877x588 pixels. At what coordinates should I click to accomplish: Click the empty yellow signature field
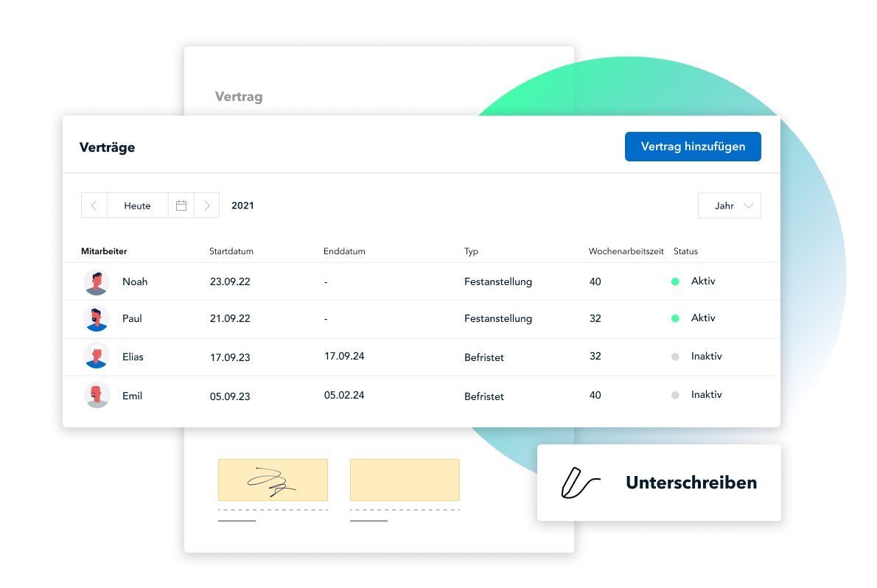pyautogui.click(x=405, y=480)
